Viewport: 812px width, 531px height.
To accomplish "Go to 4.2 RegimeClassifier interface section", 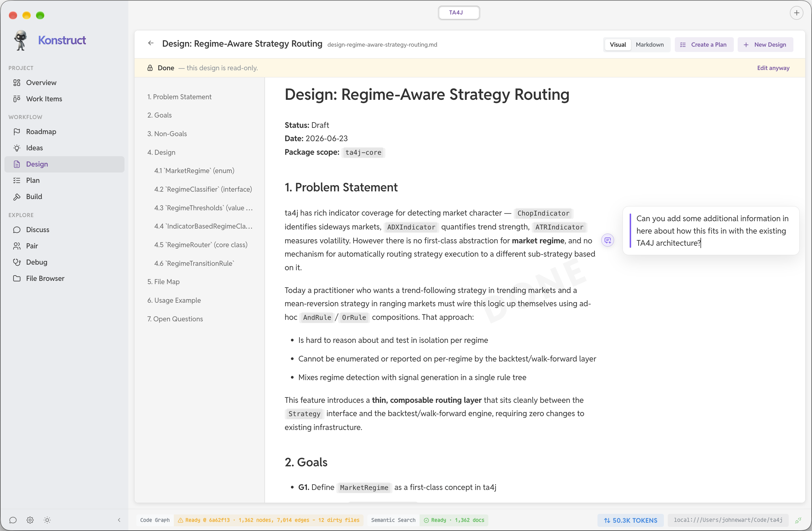I will [x=203, y=189].
